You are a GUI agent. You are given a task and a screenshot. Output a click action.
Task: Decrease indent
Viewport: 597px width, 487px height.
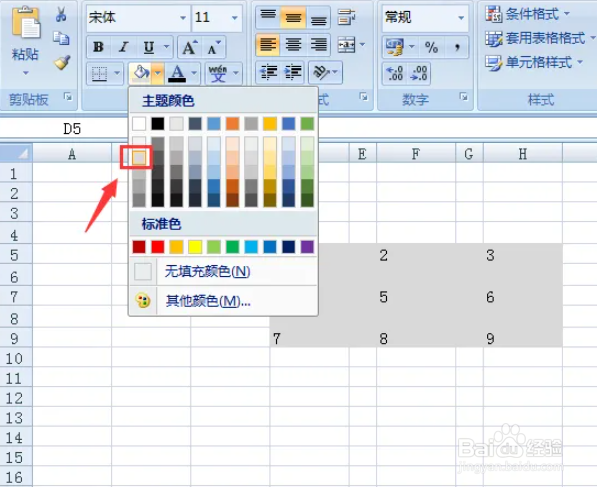[x=268, y=72]
